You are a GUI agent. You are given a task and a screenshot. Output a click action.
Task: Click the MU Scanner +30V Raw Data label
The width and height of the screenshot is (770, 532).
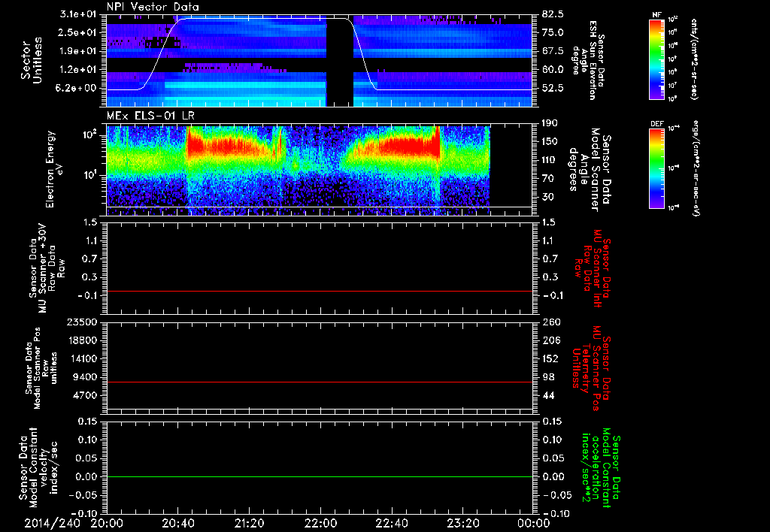[x=47, y=268]
